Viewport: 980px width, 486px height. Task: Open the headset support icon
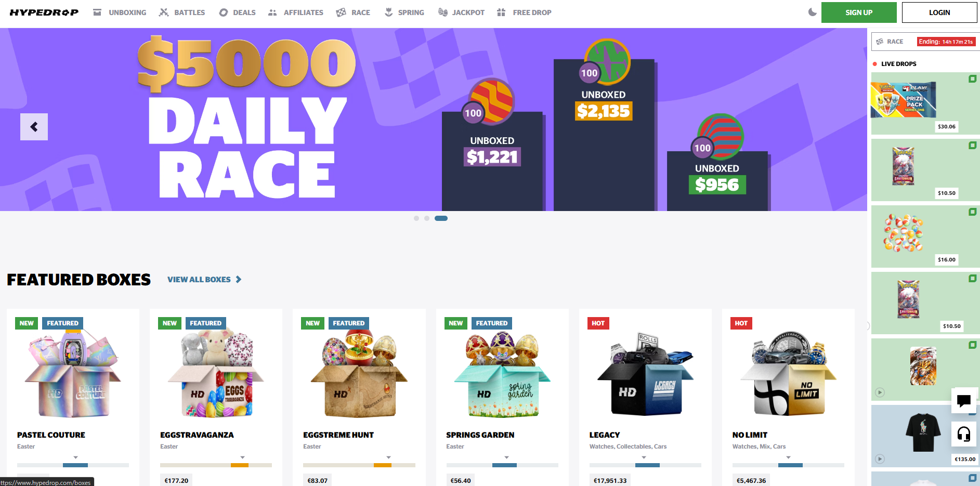(964, 434)
